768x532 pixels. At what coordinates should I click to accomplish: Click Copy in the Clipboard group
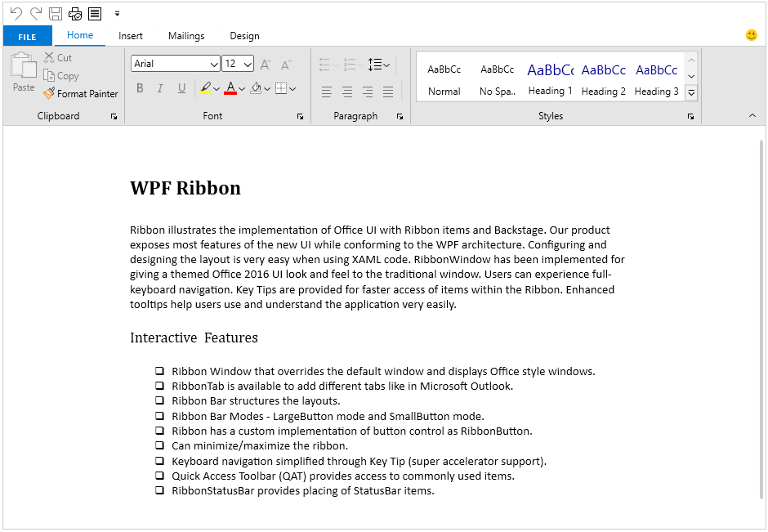point(60,75)
